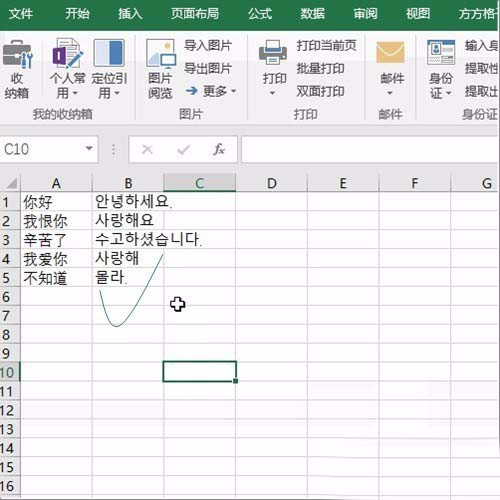Select cell containing 사랑해요
500x500 pixels.
[128, 221]
